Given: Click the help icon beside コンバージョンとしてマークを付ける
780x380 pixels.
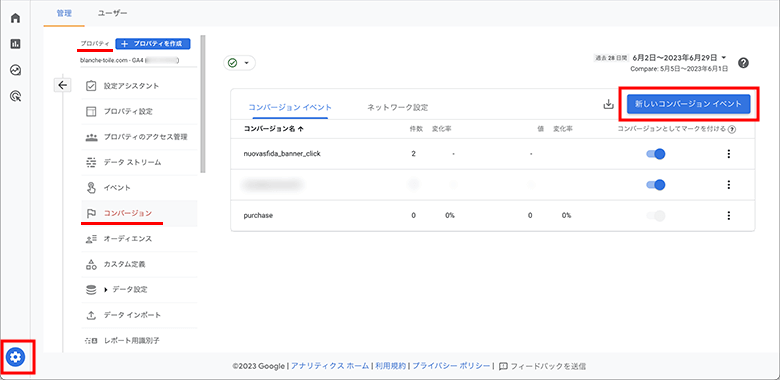Looking at the screenshot, I should pos(732,129).
